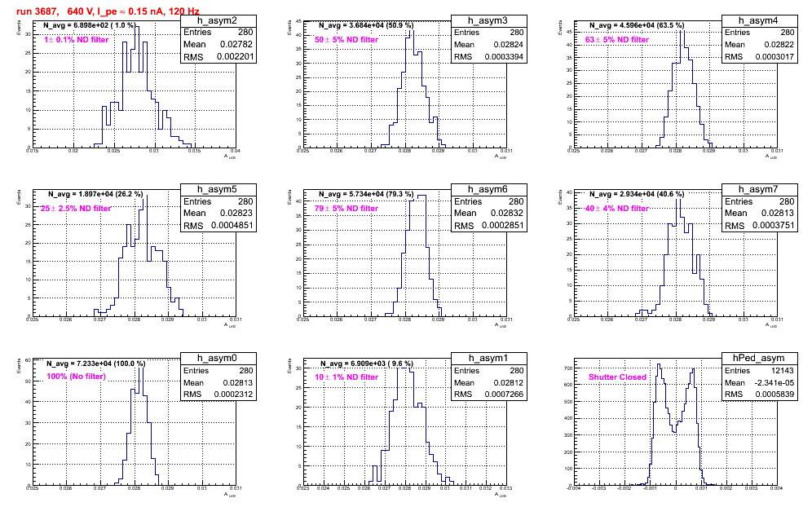
Task: Click the 'Shutter Closed' label
Action: 617,377
